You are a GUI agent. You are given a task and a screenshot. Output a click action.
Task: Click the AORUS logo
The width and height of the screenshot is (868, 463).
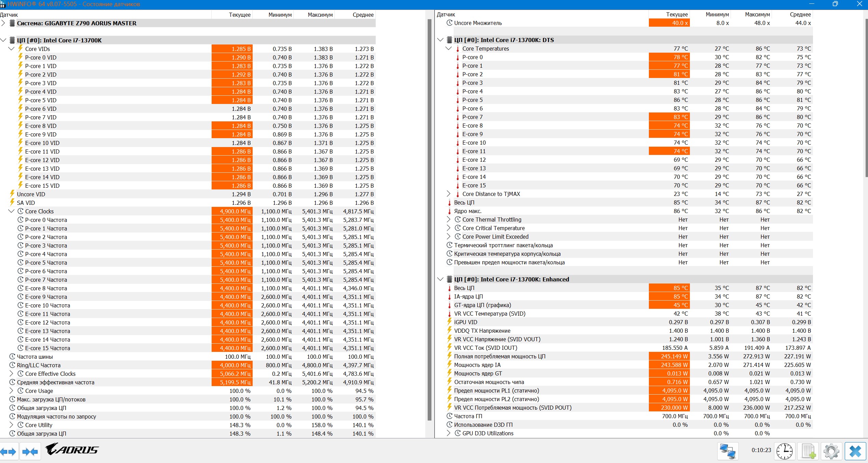coord(72,449)
